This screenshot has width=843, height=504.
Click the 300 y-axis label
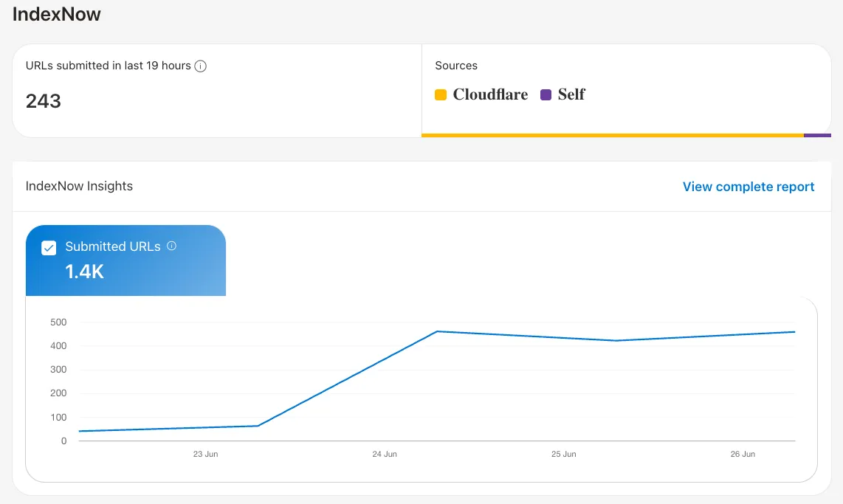click(x=58, y=370)
